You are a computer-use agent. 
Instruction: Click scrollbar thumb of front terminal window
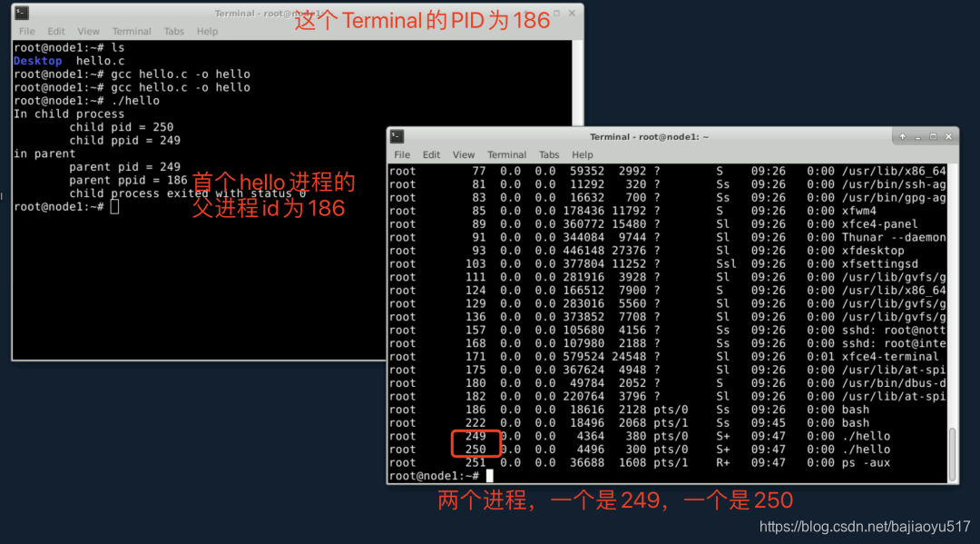tap(953, 454)
